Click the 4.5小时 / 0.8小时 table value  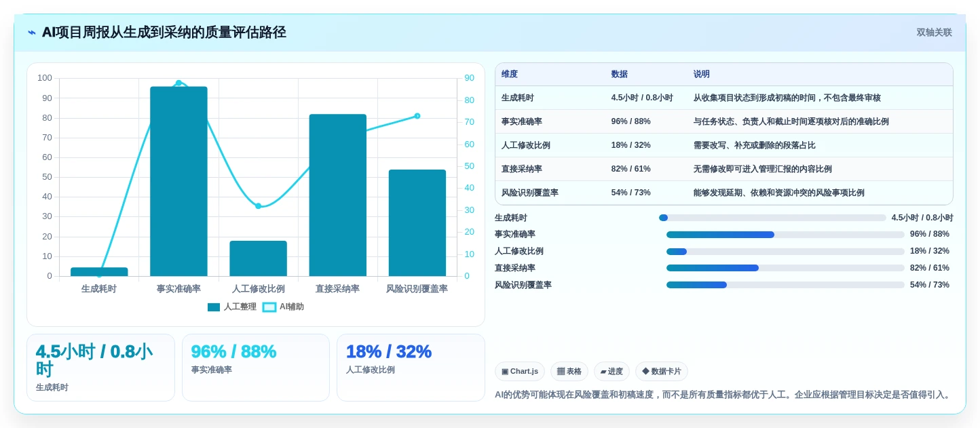(x=642, y=98)
